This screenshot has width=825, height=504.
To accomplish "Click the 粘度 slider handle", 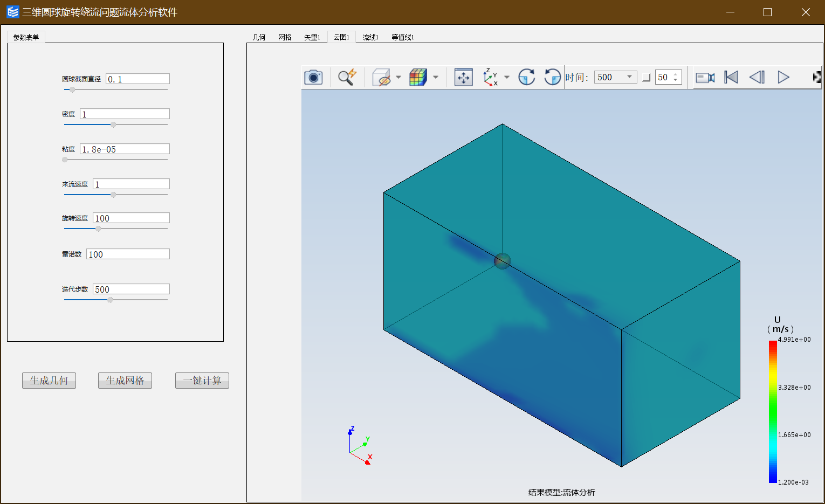I will point(65,160).
